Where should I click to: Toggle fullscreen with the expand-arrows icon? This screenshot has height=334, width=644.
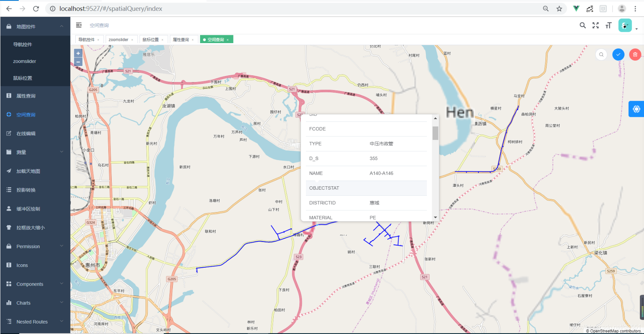[596, 25]
